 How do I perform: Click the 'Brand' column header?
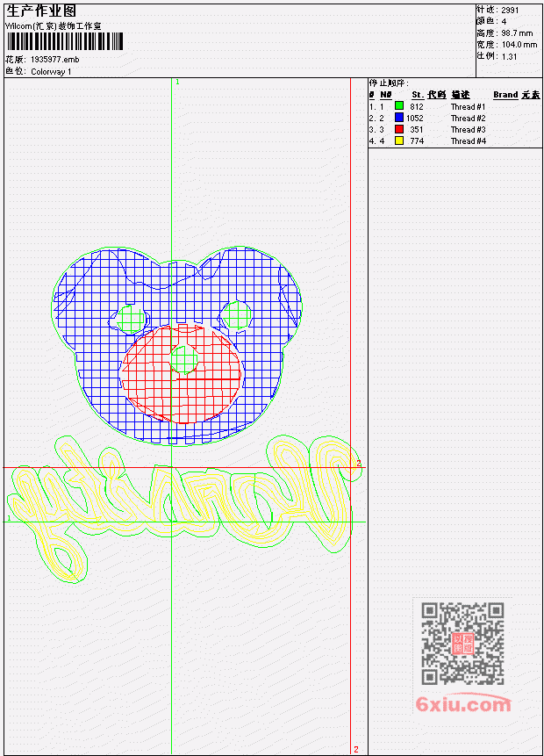(x=505, y=95)
